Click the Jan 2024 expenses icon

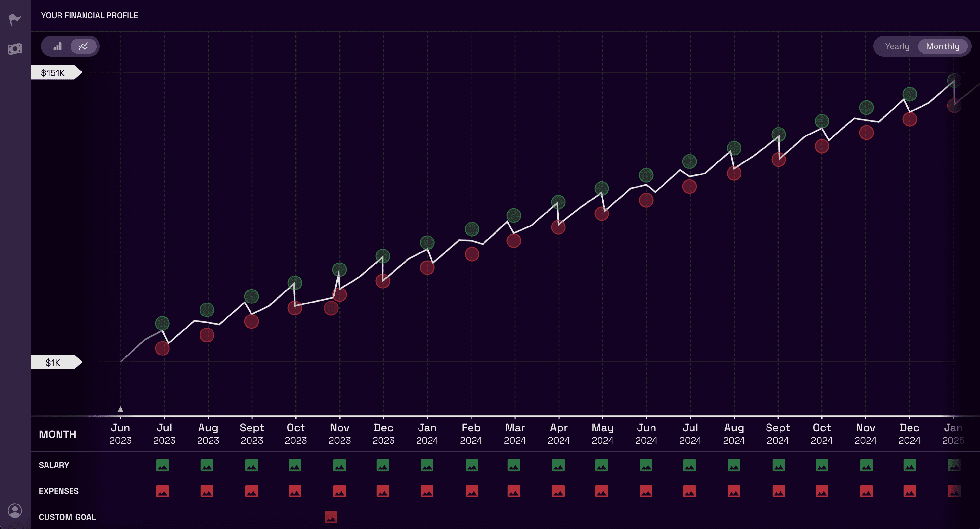pos(427,491)
